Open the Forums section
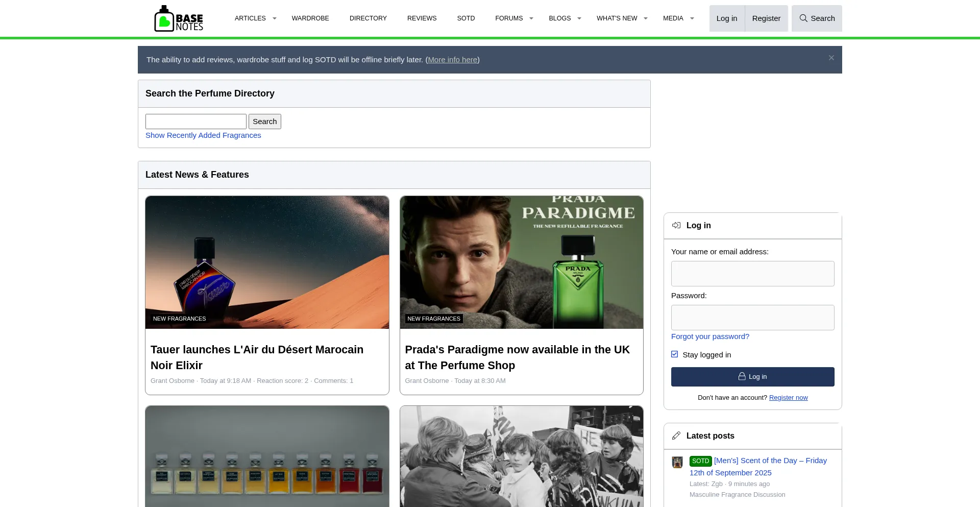Viewport: 980px width, 507px height. click(509, 18)
